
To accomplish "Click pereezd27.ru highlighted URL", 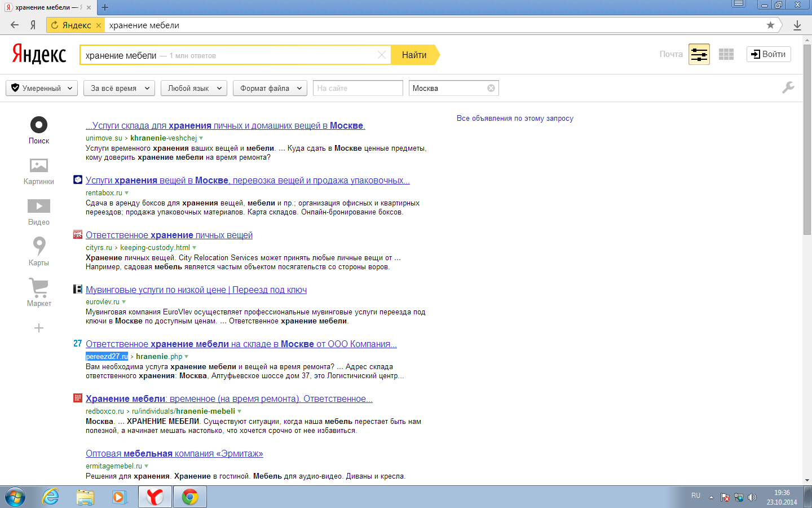I will [107, 357].
